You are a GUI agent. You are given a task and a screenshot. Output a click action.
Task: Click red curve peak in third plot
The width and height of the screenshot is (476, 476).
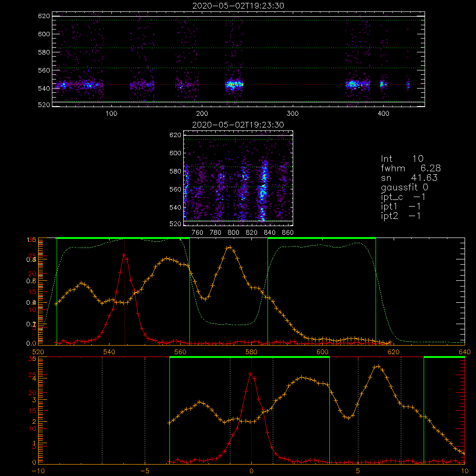click(124, 255)
